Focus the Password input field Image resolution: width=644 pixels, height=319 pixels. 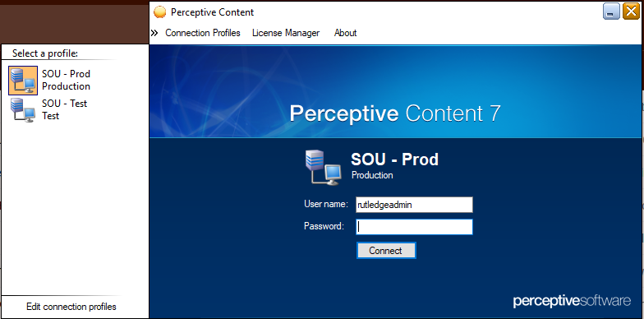(414, 227)
